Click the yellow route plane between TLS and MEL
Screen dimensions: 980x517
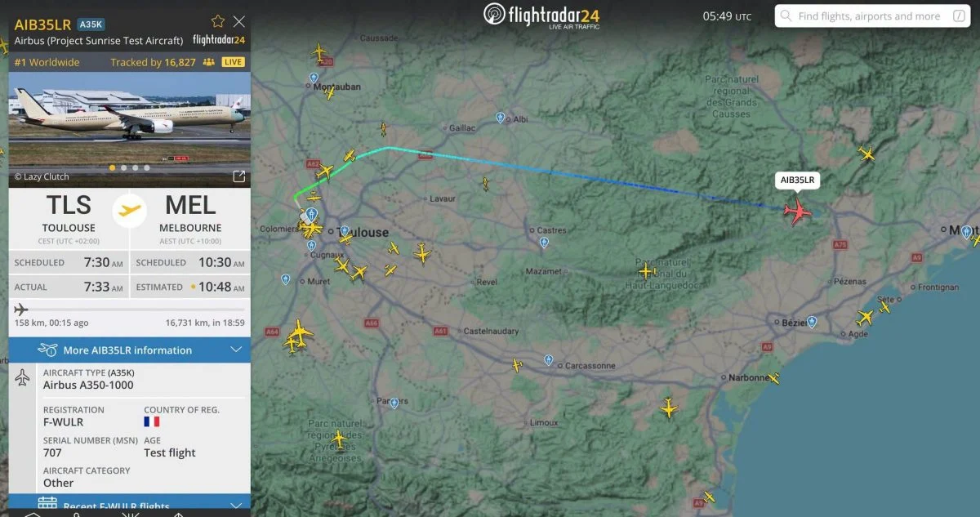(129, 210)
